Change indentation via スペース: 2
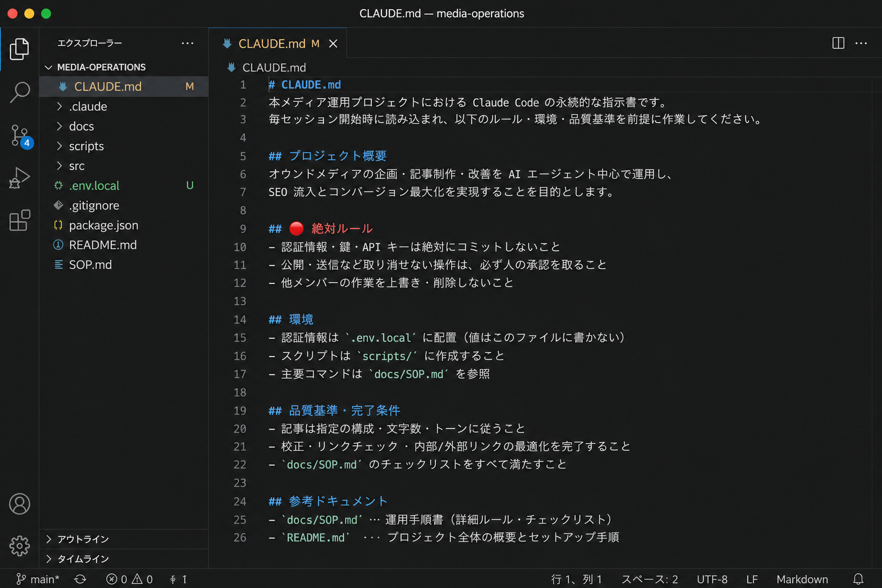882x588 pixels. click(649, 579)
